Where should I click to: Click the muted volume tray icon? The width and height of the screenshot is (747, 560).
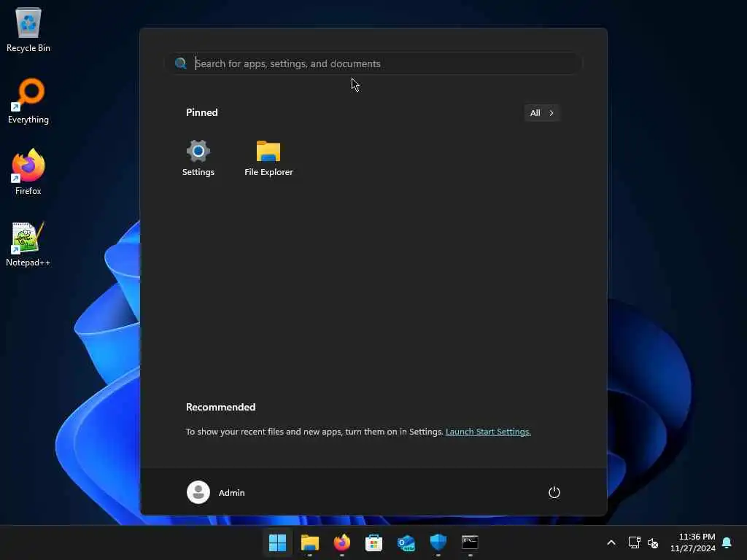pyautogui.click(x=653, y=542)
